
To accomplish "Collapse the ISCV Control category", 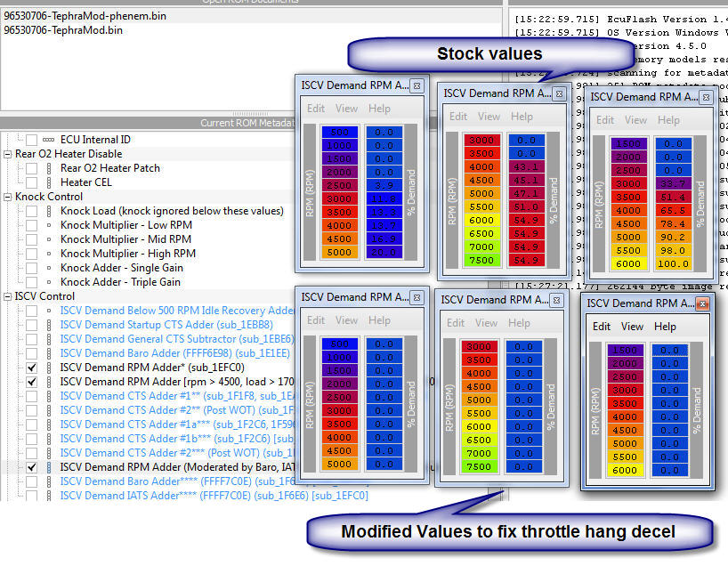I will (8, 296).
